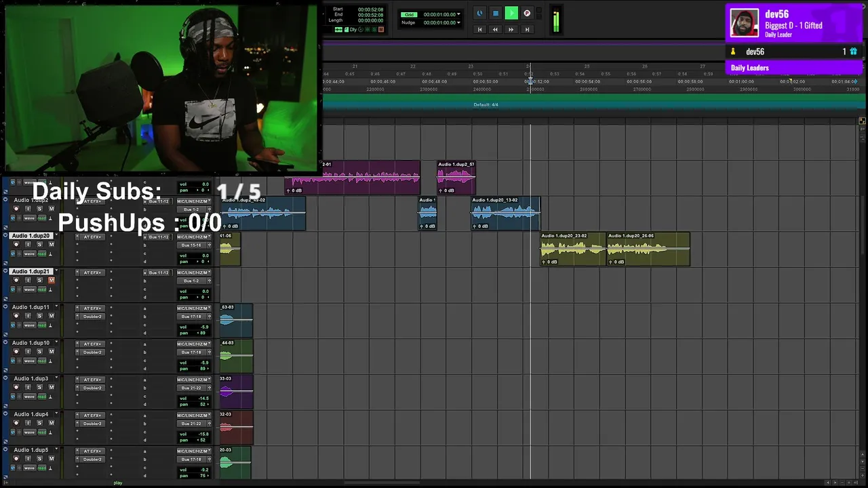Click Daily Leaders label in the overlay

[x=749, y=68]
